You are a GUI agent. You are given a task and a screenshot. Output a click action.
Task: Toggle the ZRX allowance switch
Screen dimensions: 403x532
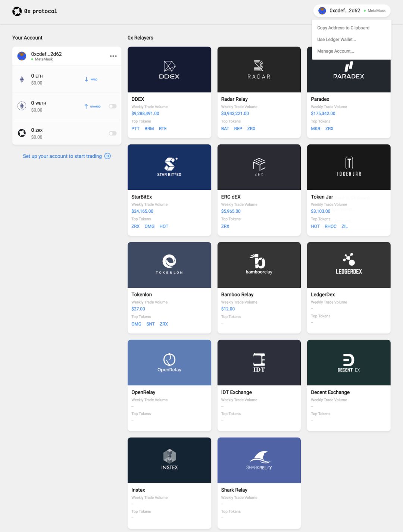click(x=113, y=133)
